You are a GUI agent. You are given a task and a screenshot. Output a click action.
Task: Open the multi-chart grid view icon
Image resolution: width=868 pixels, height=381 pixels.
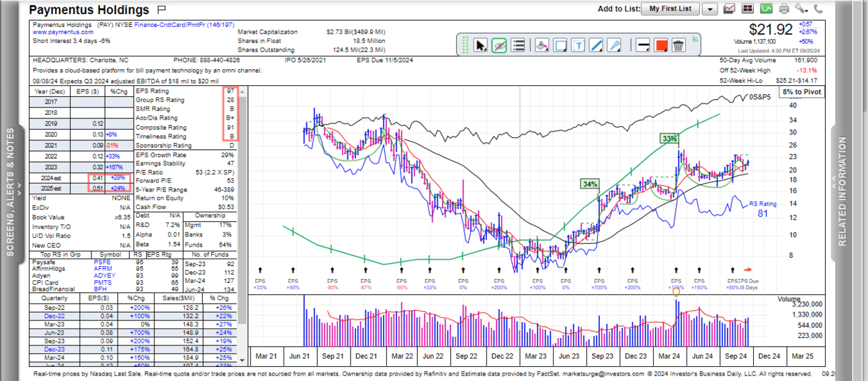click(x=747, y=9)
